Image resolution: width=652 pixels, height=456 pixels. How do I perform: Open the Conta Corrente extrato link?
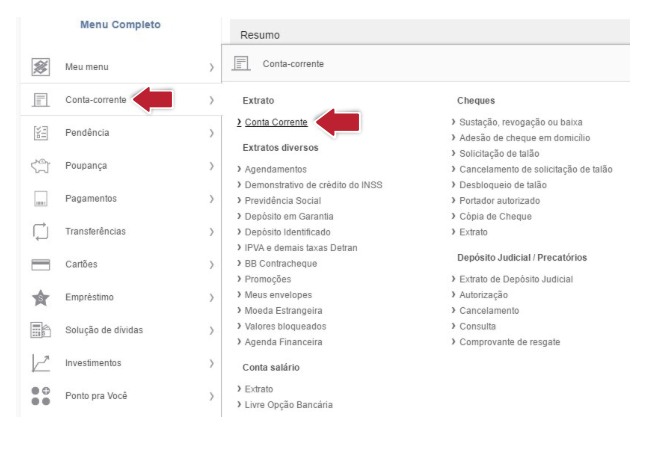pos(276,122)
